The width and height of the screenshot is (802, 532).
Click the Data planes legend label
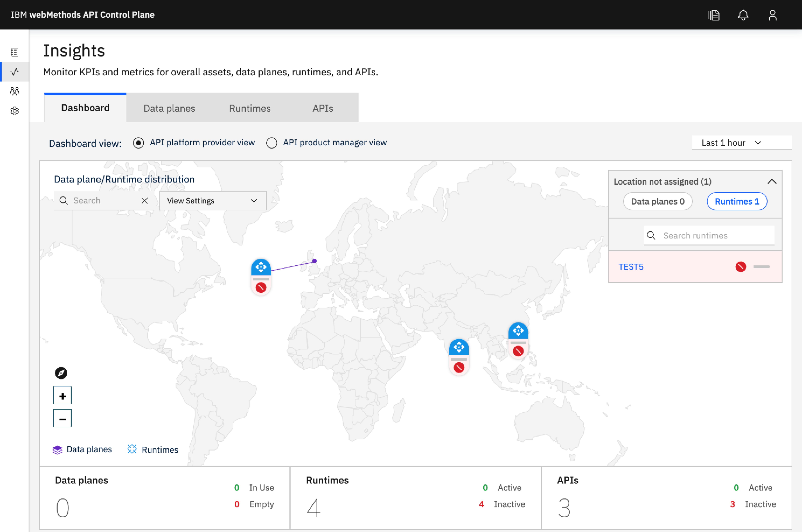[x=89, y=449]
